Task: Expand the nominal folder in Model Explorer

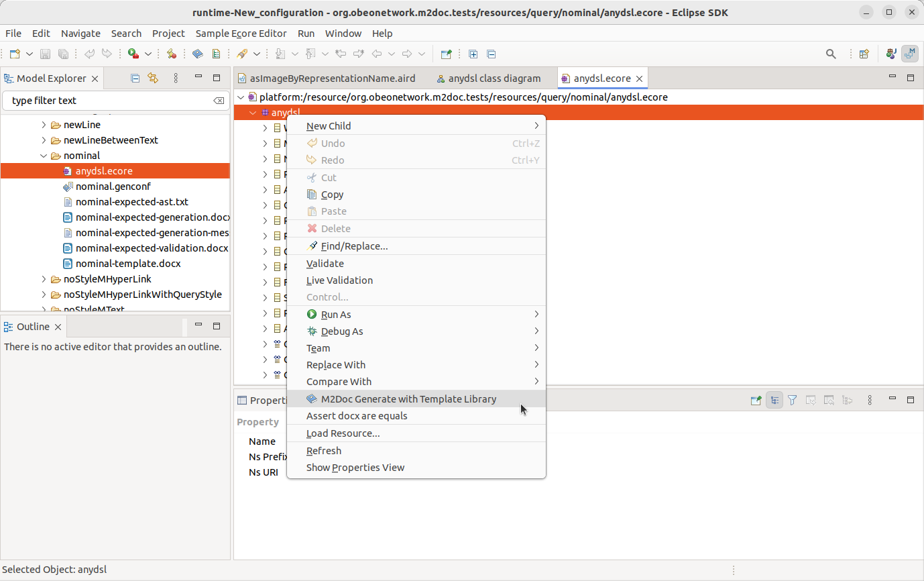Action: click(x=43, y=155)
